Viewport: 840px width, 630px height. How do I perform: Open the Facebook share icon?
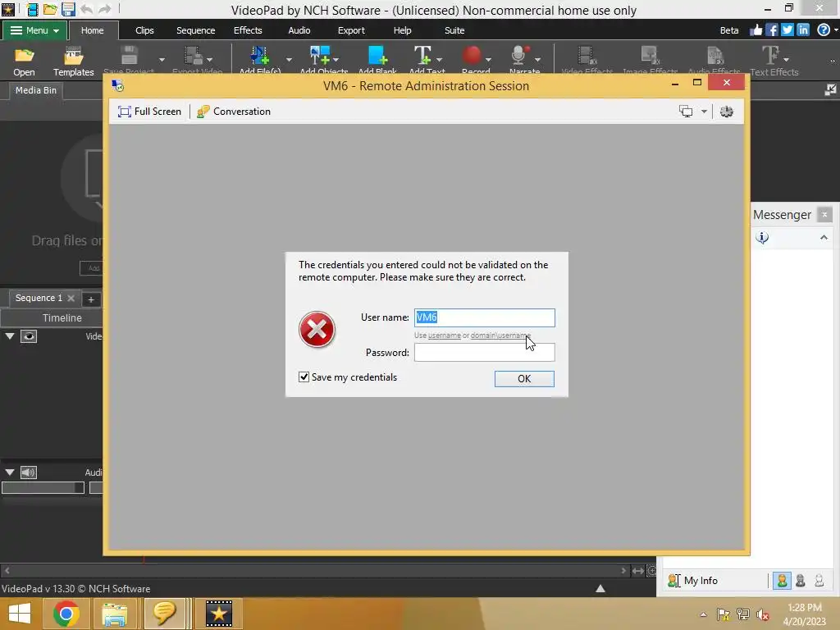point(771,30)
